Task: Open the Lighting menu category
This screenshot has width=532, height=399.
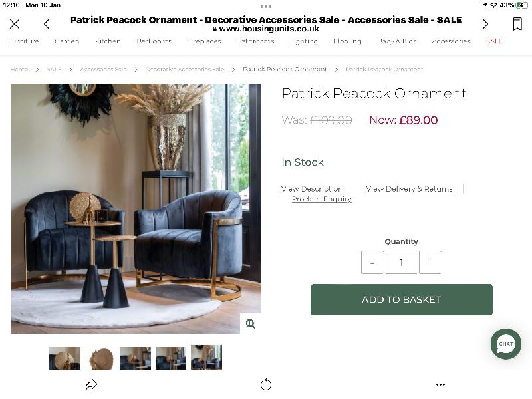Action: [304, 41]
